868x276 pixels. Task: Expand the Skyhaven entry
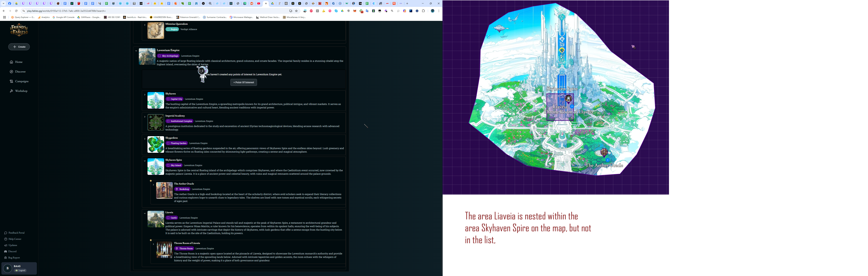(x=145, y=94)
